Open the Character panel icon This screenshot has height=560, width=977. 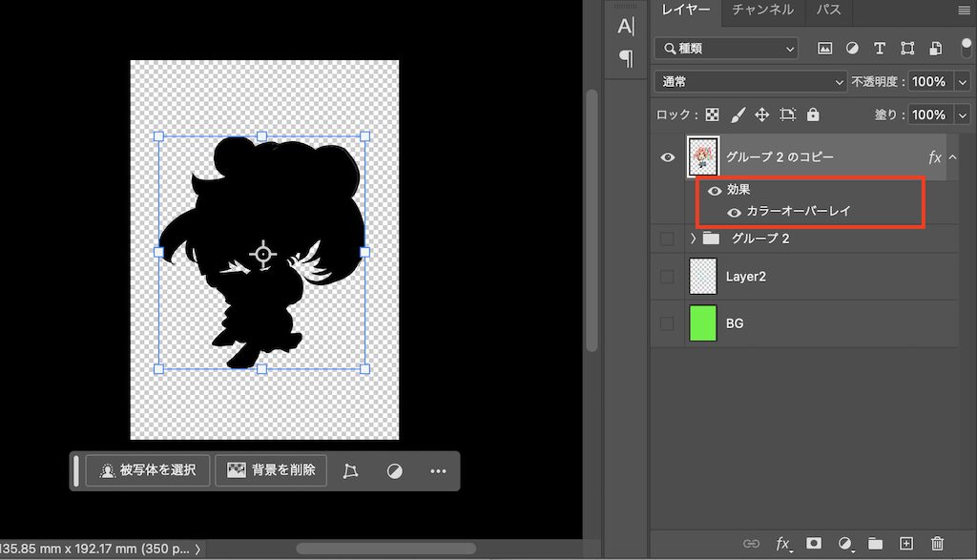click(626, 26)
